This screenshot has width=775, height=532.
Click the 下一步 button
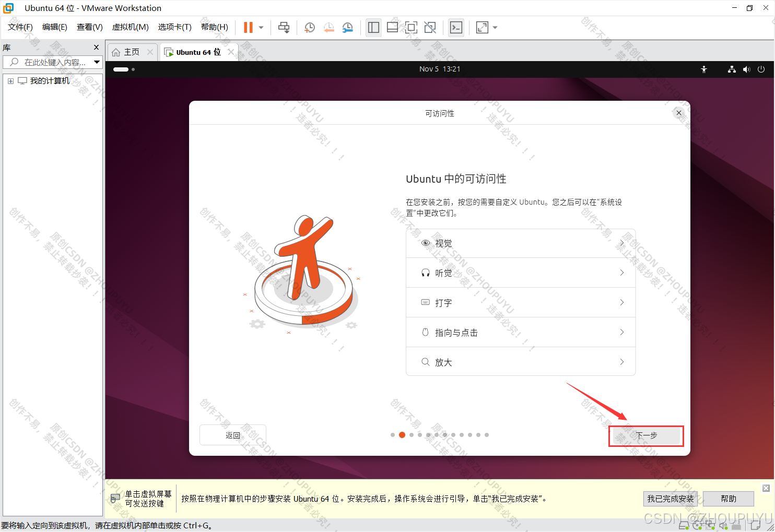point(646,435)
